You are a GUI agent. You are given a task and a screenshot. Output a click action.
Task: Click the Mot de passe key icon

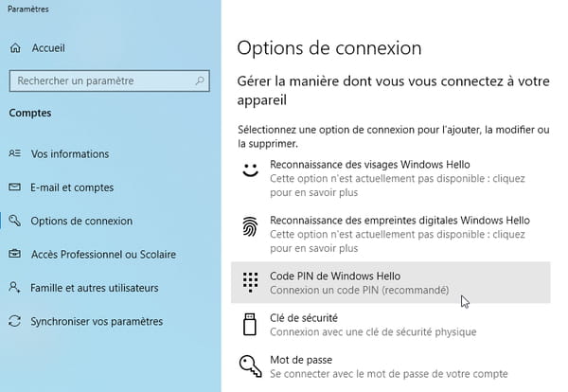coord(250,365)
